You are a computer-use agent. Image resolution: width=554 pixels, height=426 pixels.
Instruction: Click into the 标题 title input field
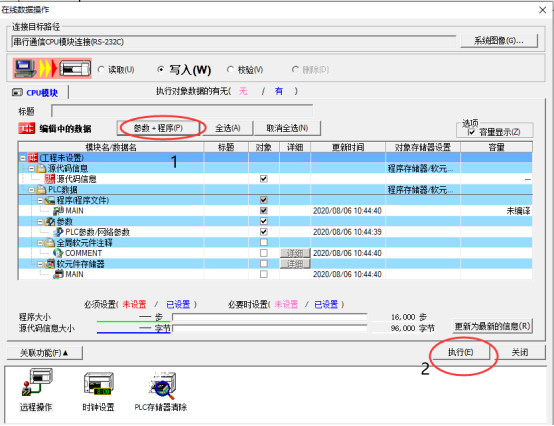point(182,111)
